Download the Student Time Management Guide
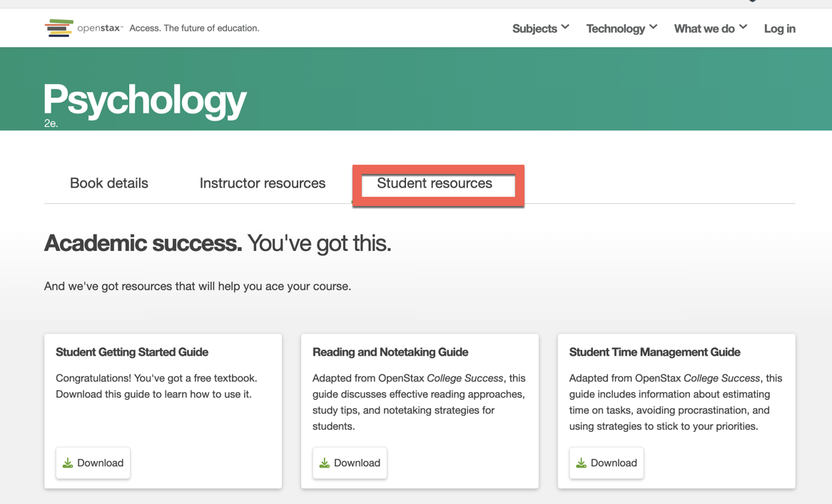Image resolution: width=832 pixels, height=504 pixels. pyautogui.click(x=607, y=463)
